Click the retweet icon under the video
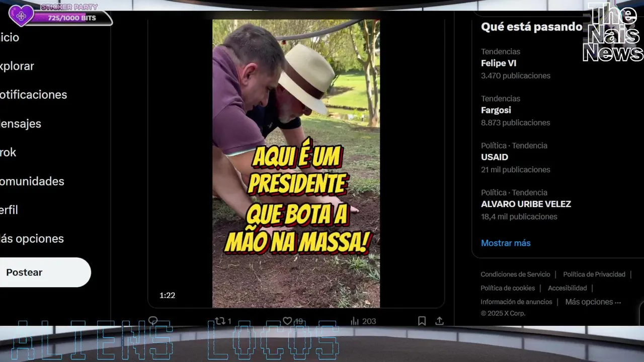Screen dimensions: 644x362 (x=219, y=321)
